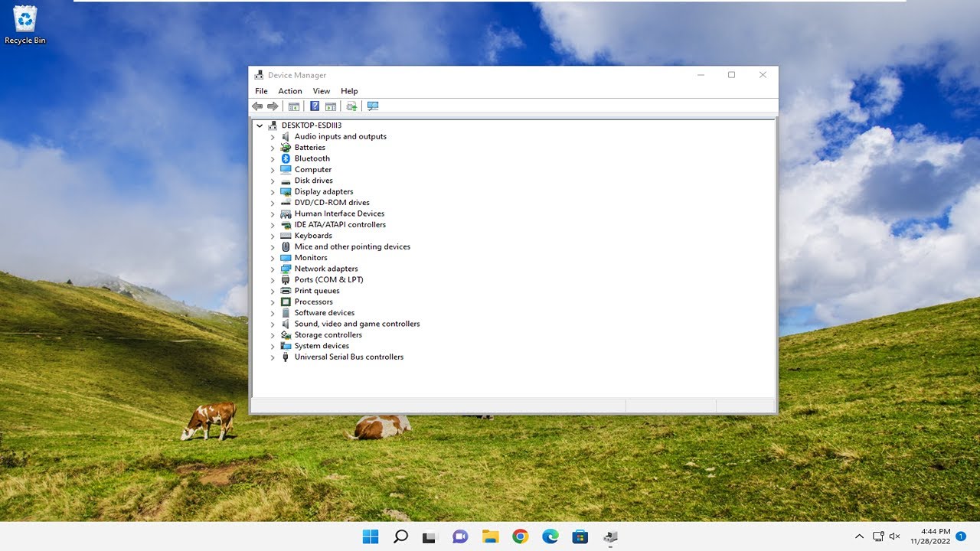This screenshot has width=980, height=551.
Task: Open Help via the blue question-mark icon
Action: (315, 106)
